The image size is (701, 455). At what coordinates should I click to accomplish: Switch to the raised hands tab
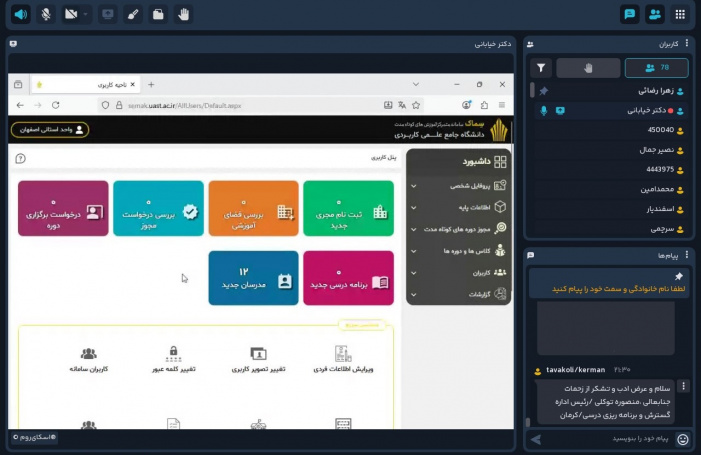point(588,68)
